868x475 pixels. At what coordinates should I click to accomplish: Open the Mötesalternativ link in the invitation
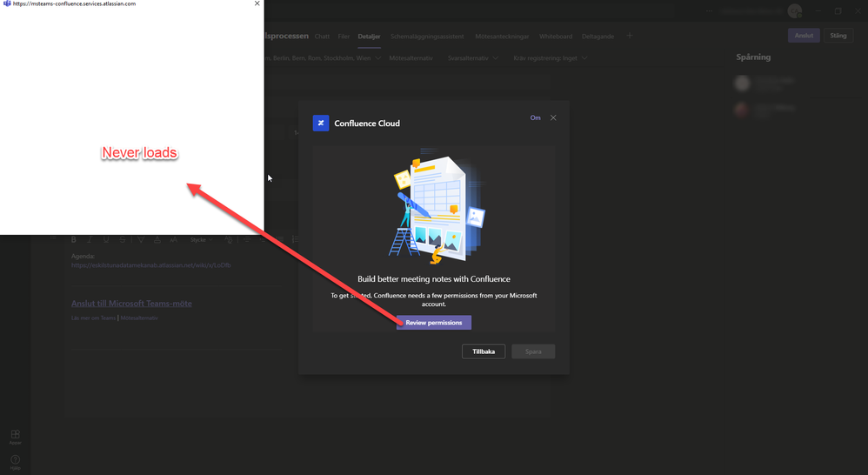(139, 318)
